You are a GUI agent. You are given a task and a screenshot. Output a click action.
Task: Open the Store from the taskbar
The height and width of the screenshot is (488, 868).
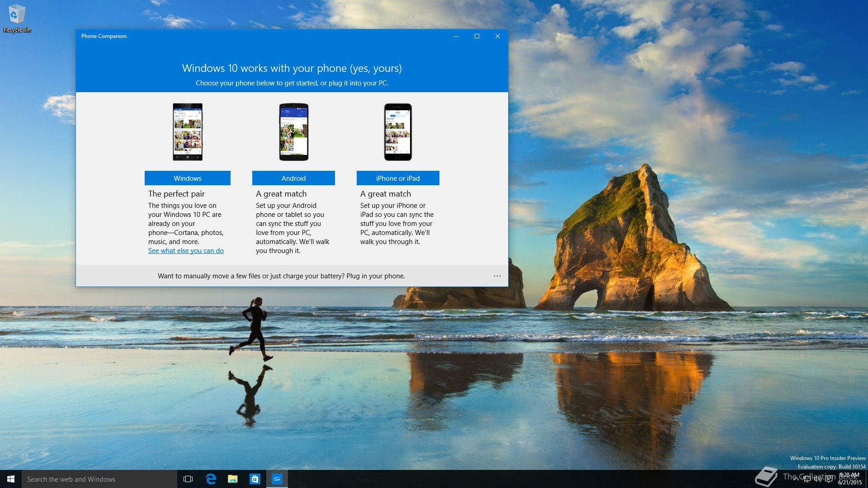pyautogui.click(x=255, y=479)
